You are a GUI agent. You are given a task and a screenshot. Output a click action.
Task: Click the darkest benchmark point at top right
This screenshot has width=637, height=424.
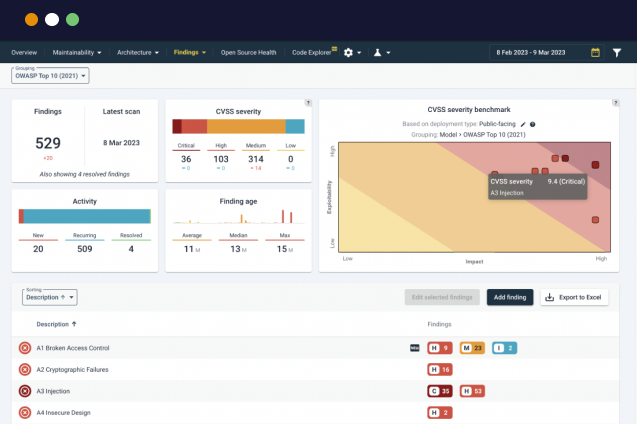click(595, 164)
